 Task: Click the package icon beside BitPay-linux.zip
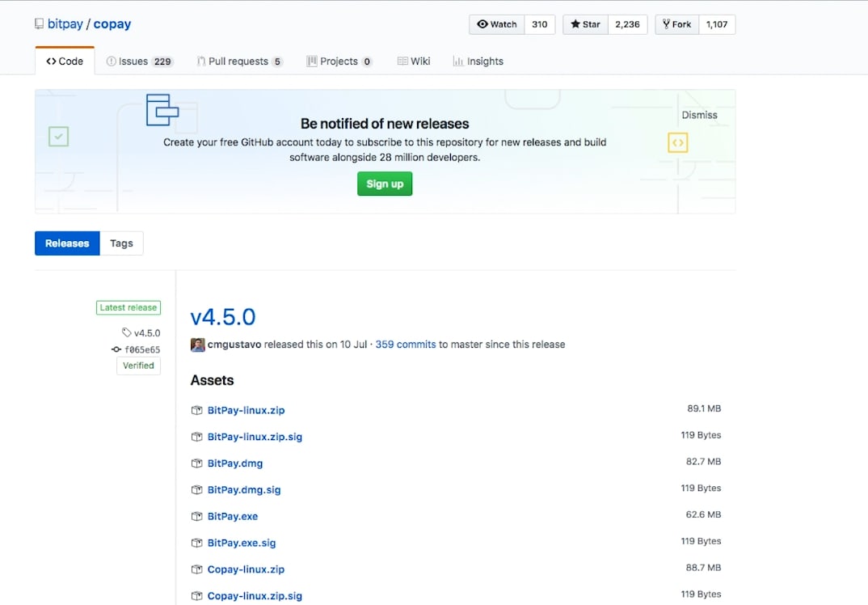196,411
